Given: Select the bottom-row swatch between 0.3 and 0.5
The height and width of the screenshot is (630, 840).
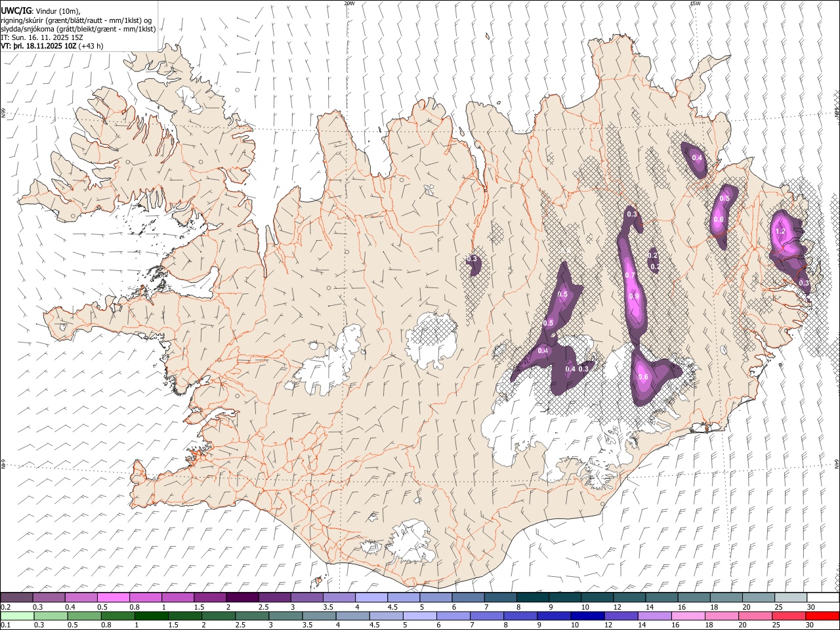Looking at the screenshot, I should [x=51, y=616].
